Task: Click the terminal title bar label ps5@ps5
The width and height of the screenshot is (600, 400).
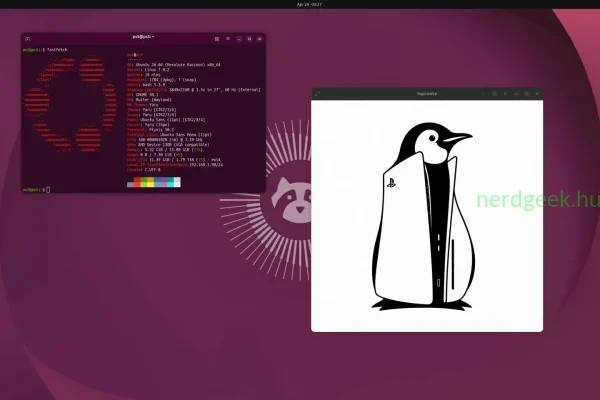Action: pyautogui.click(x=143, y=37)
